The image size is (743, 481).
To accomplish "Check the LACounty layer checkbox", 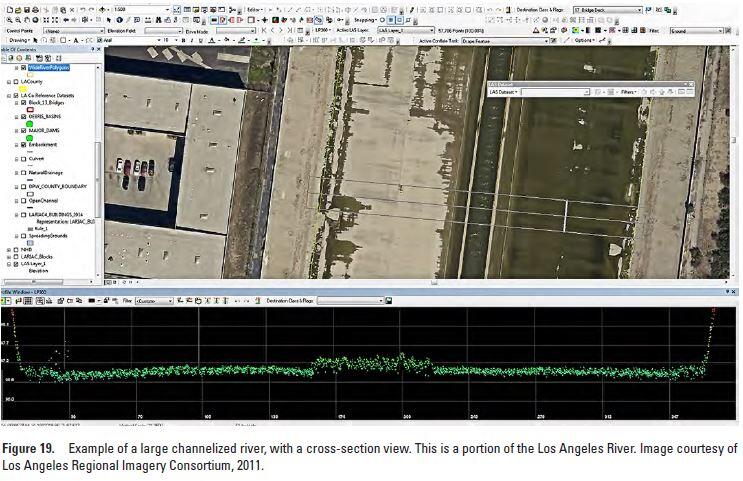I will (x=16, y=82).
